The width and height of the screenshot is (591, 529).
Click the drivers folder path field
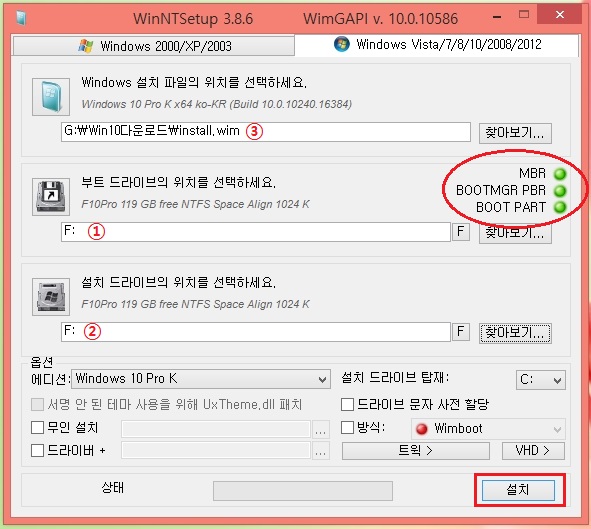coord(216,451)
